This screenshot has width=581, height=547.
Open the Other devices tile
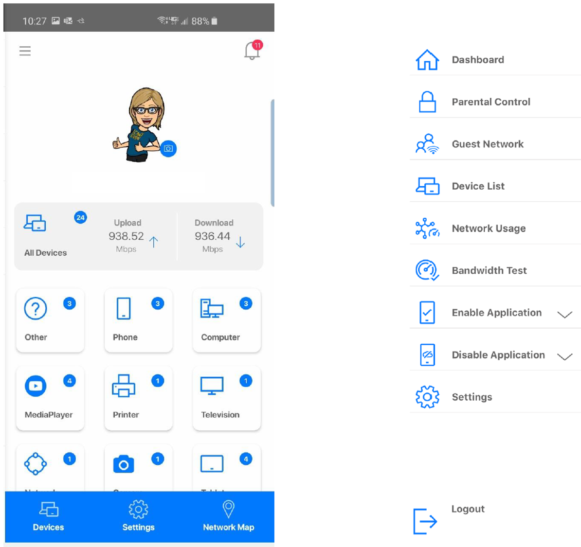pos(50,321)
